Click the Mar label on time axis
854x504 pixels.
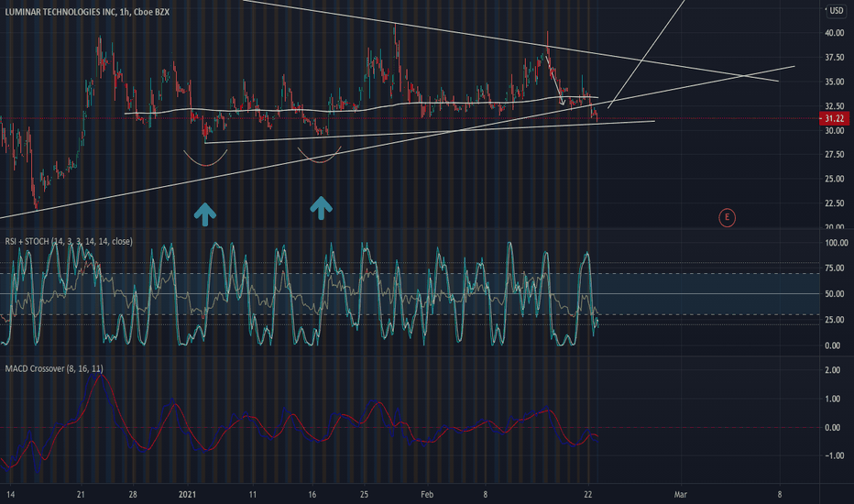[x=680, y=495]
